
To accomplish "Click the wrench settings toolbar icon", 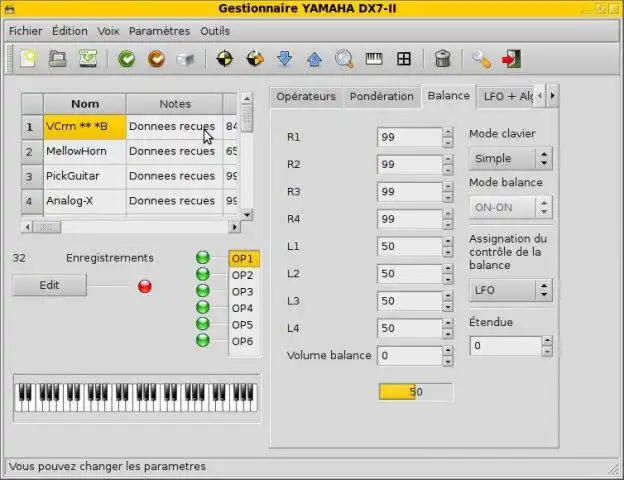I will pos(482,59).
